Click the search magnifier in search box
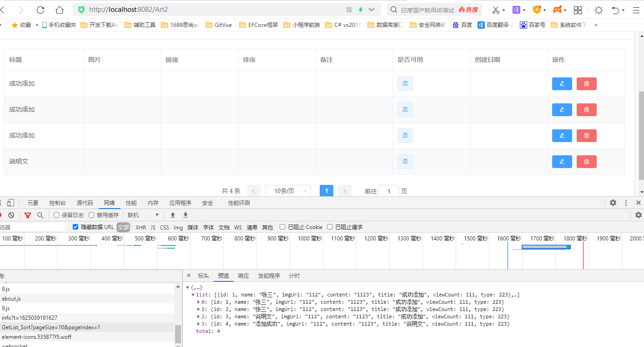The image size is (644, 347). coord(394,10)
